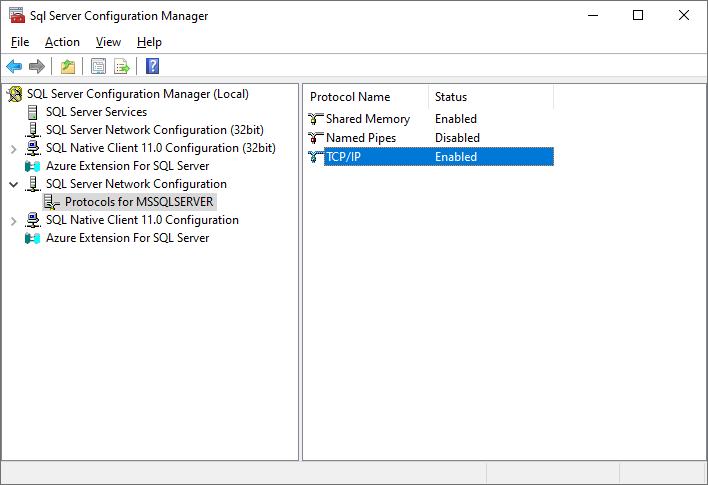Click the Export List toolbar icon
The width and height of the screenshot is (708, 485).
tap(121, 66)
